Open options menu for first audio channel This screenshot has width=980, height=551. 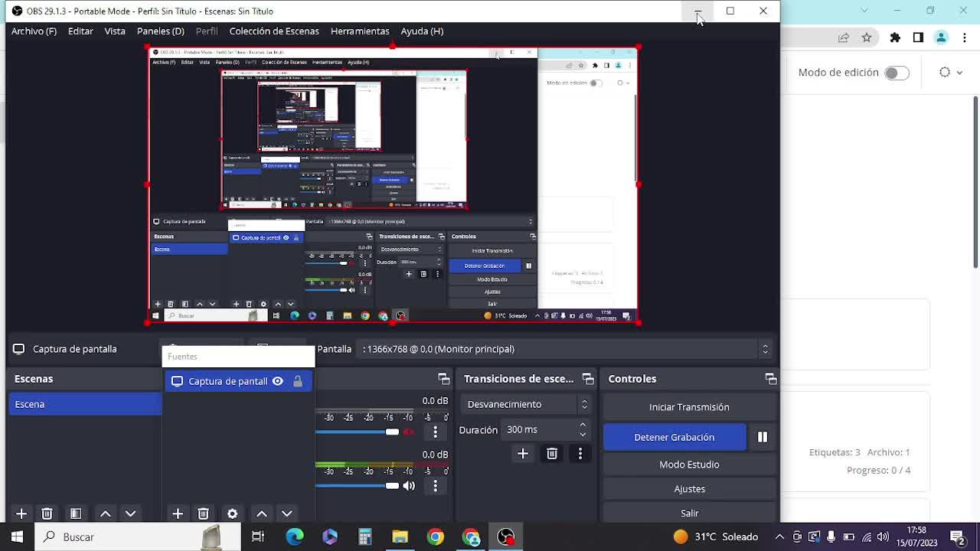coord(435,432)
